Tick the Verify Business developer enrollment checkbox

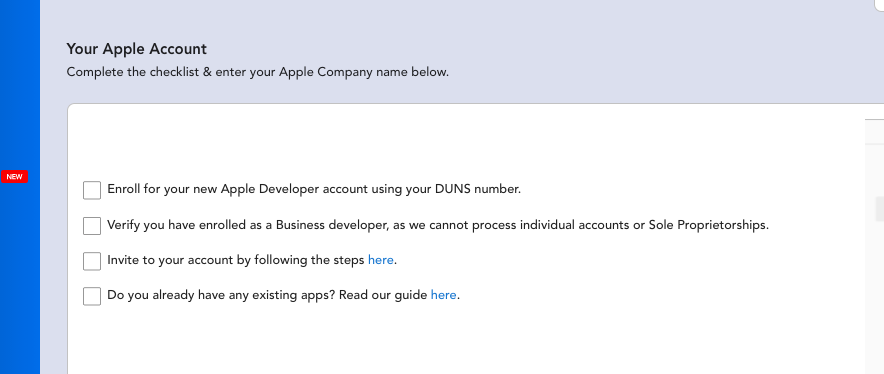(x=92, y=226)
